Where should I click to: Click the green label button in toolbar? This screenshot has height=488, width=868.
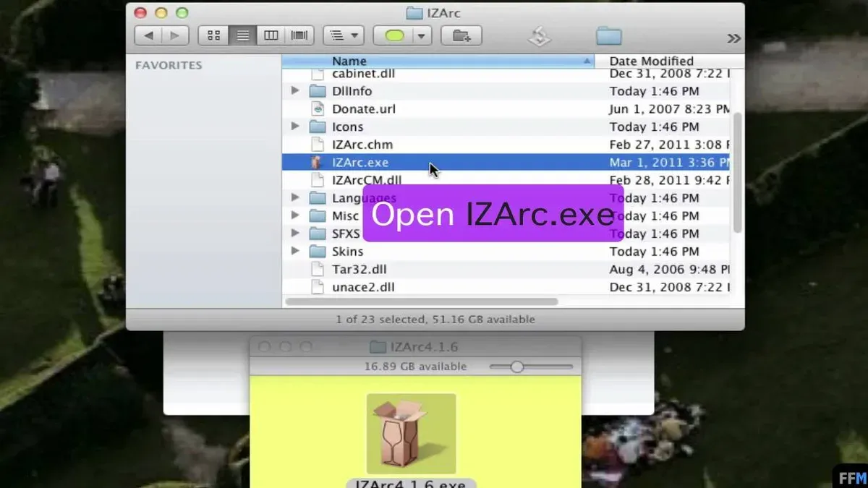coord(394,35)
